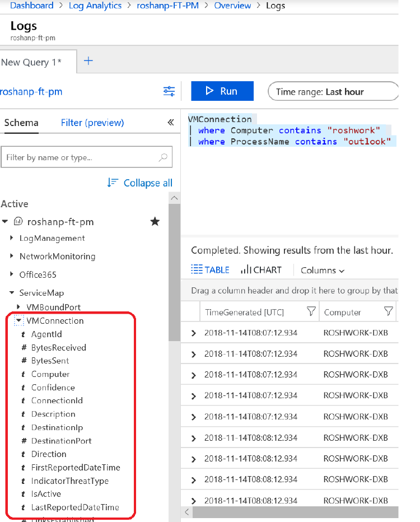This screenshot has height=522, width=420.
Task: Click the Collapse all sort icon
Action: (x=113, y=183)
